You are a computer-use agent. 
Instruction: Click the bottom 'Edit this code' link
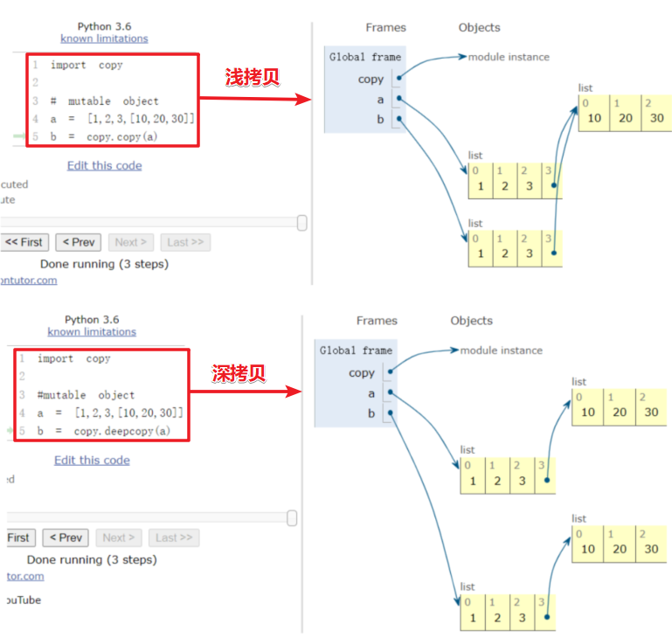click(x=92, y=460)
